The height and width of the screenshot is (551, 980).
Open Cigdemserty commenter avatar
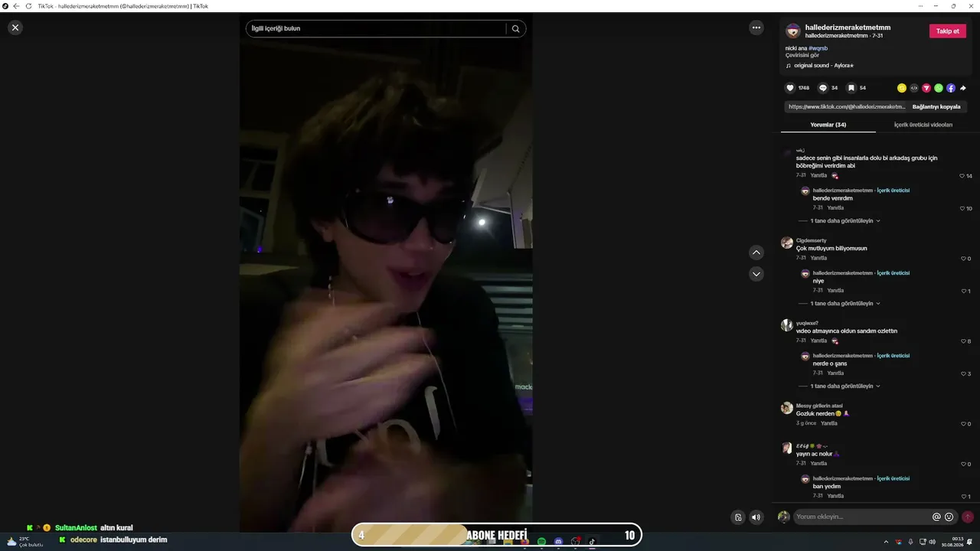pos(787,243)
